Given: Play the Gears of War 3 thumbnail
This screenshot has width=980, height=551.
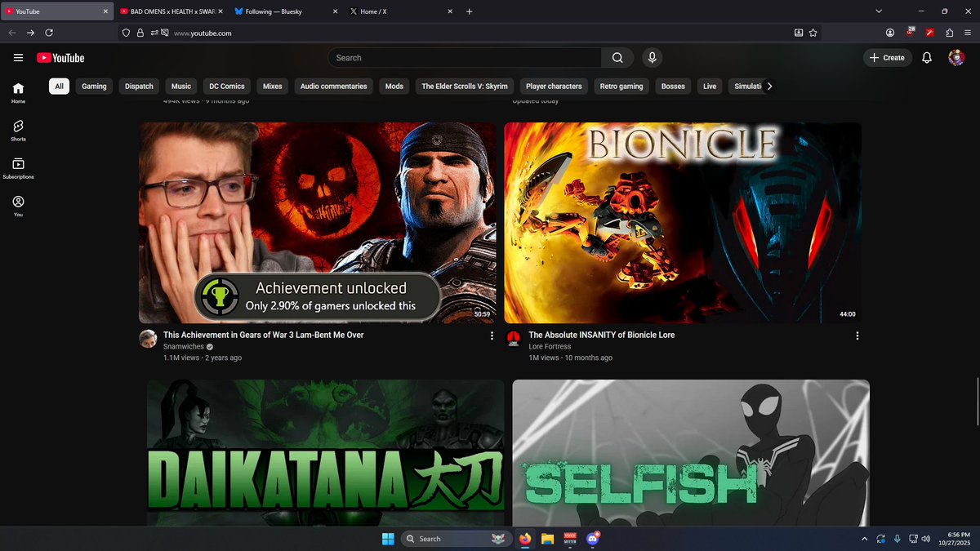Looking at the screenshot, I should coord(317,223).
